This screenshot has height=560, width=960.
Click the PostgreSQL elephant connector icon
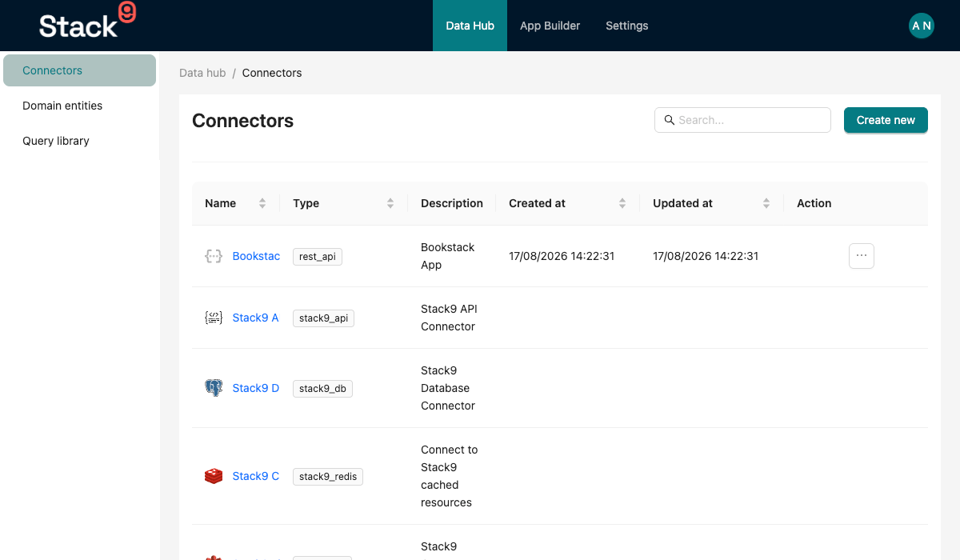(214, 388)
